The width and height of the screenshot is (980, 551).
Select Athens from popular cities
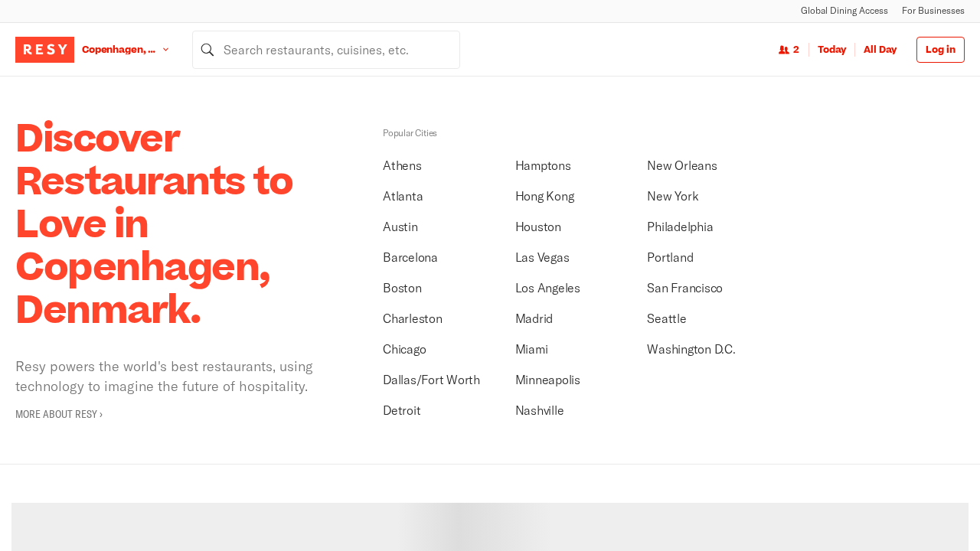click(x=402, y=165)
